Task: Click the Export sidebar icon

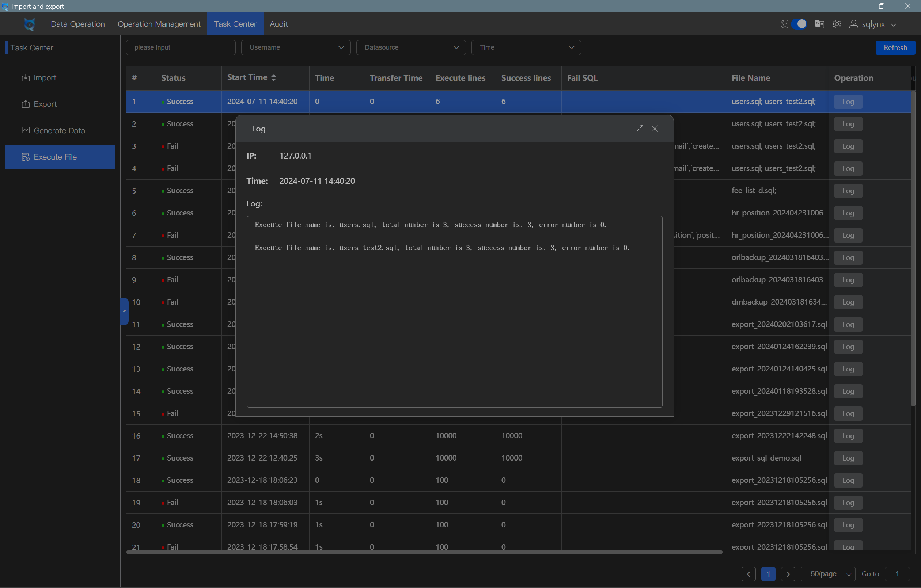Action: click(26, 104)
